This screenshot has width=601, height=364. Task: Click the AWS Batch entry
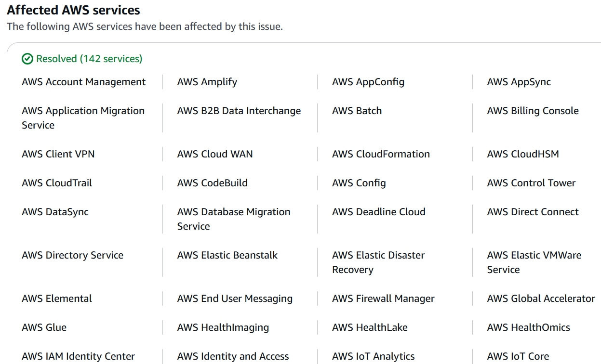pyautogui.click(x=357, y=111)
